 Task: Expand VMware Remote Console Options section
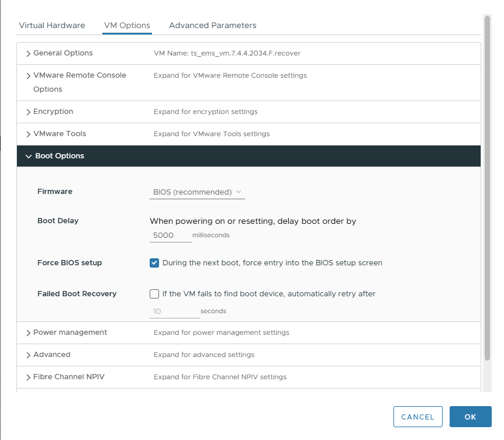28,75
